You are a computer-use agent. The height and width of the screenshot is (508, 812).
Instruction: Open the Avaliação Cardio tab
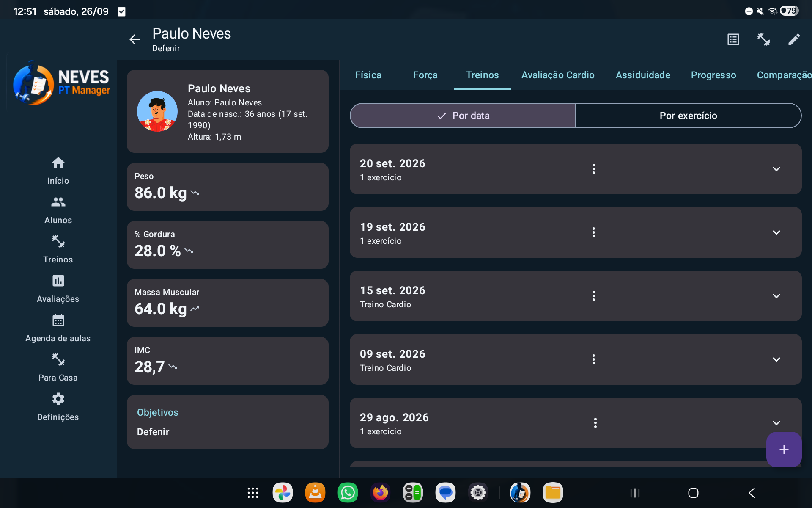pos(558,75)
